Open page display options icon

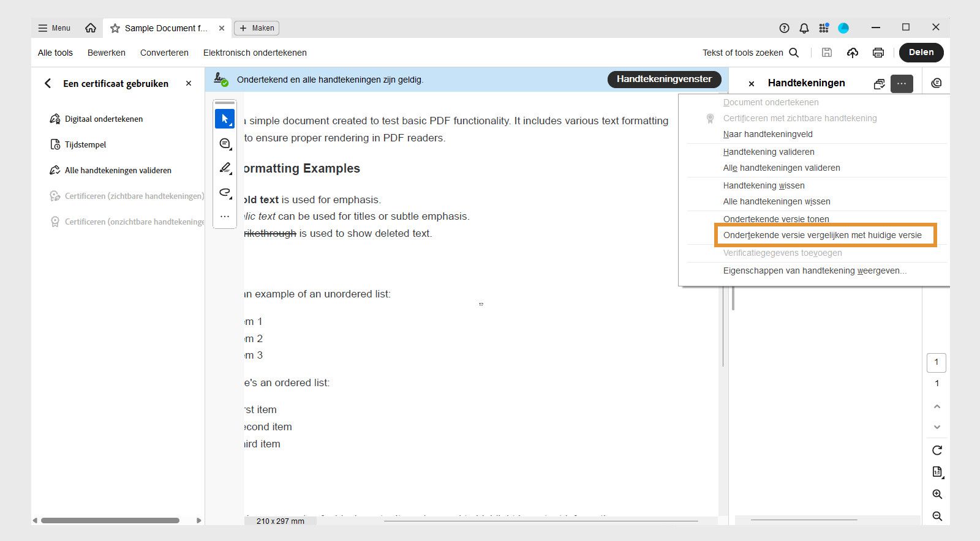pyautogui.click(x=937, y=472)
